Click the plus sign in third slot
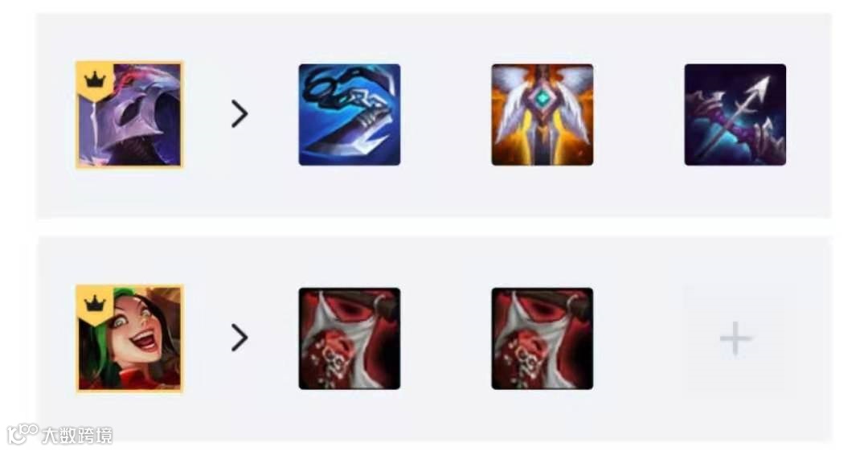Viewport: 868px width, 451px height. pyautogui.click(x=735, y=338)
